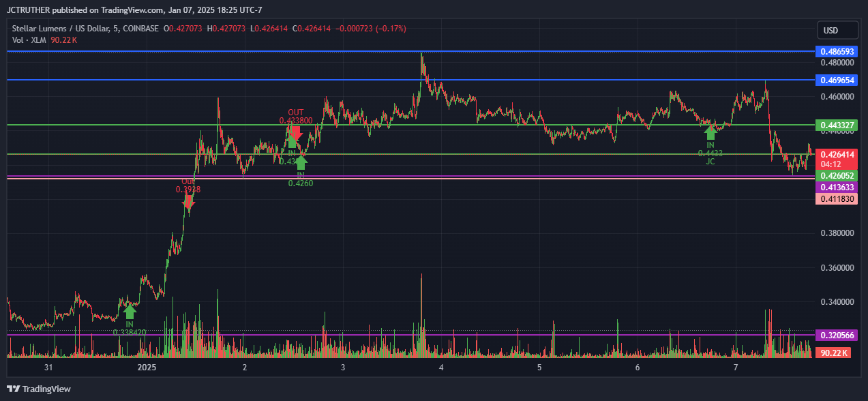Click the green IN arrow above 0.4433 JC
868x401 pixels.
(710, 133)
